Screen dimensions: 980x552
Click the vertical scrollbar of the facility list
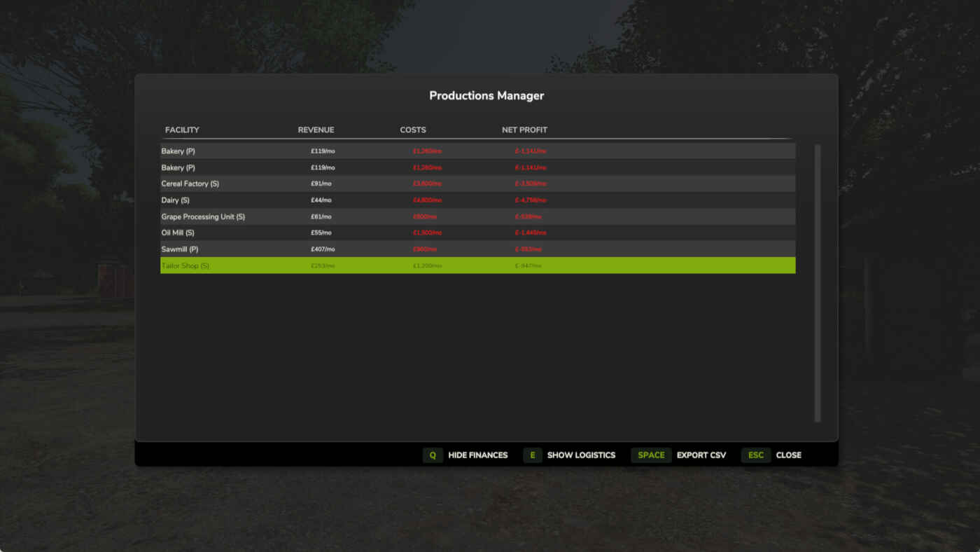tap(817, 283)
